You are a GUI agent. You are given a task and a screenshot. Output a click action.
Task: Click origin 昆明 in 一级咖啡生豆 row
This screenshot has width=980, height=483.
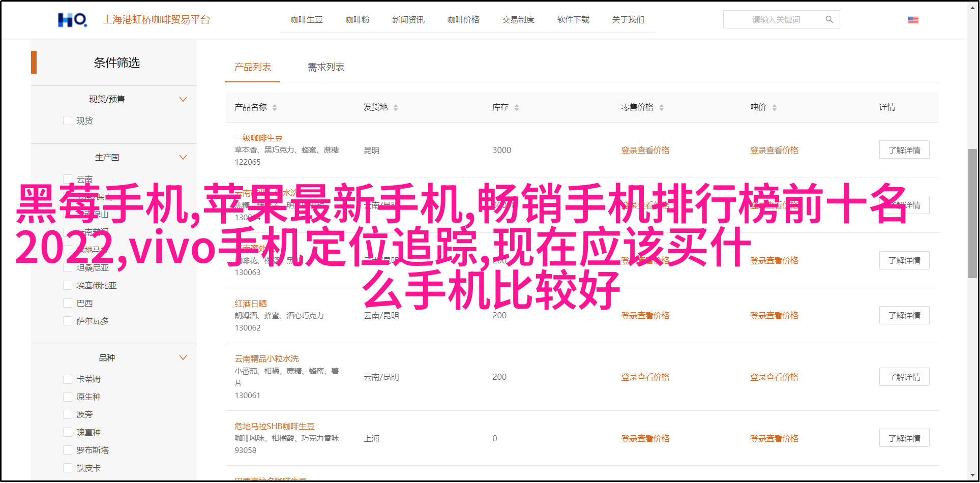[x=372, y=150]
